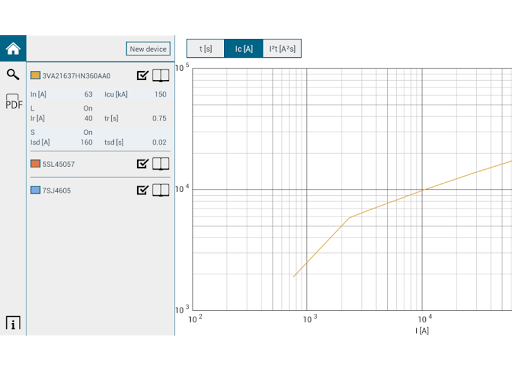Open the info icon at bottom left
The image size is (512, 371).
pyautogui.click(x=13, y=323)
